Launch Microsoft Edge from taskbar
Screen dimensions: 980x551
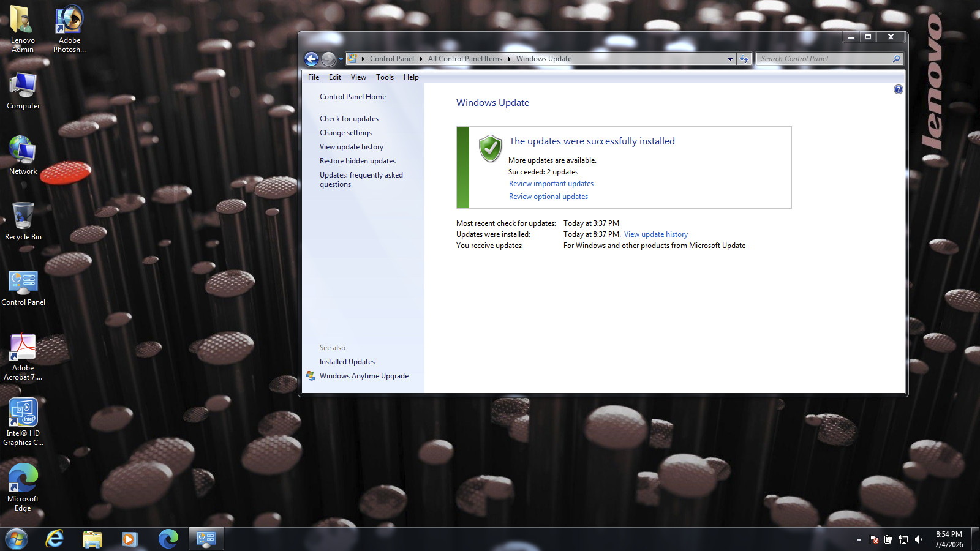coord(168,539)
